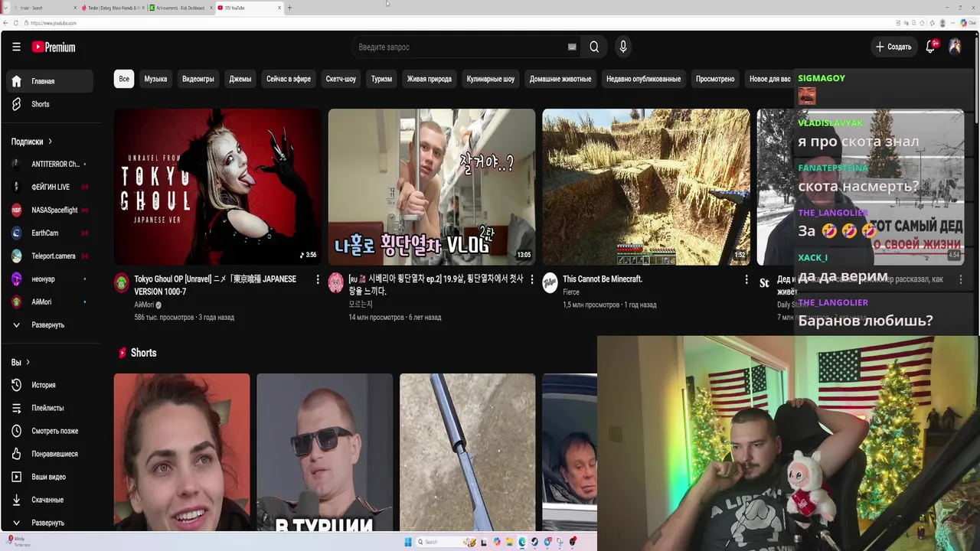Screen dimensions: 980x551
Task: Click the Fierce channel name
Action: pyautogui.click(x=571, y=292)
